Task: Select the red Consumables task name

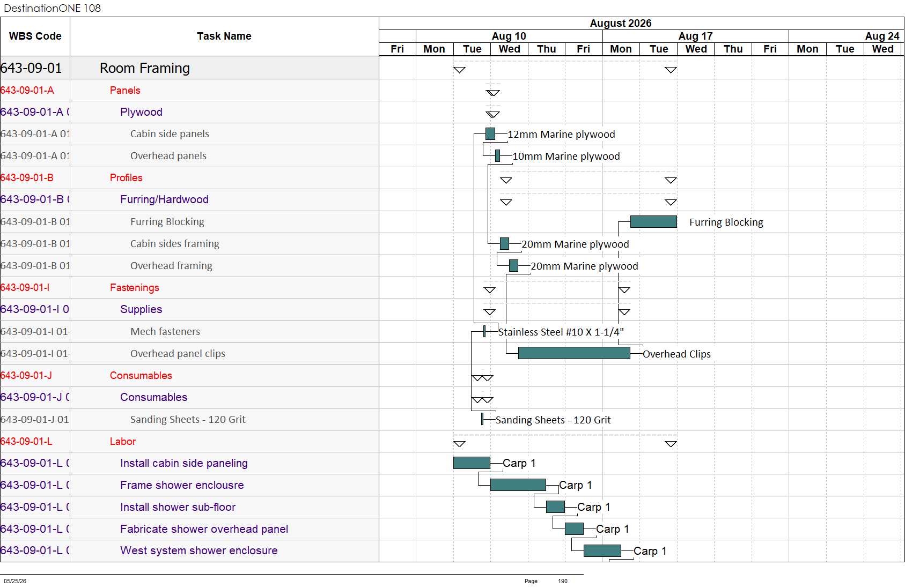Action: (x=141, y=376)
